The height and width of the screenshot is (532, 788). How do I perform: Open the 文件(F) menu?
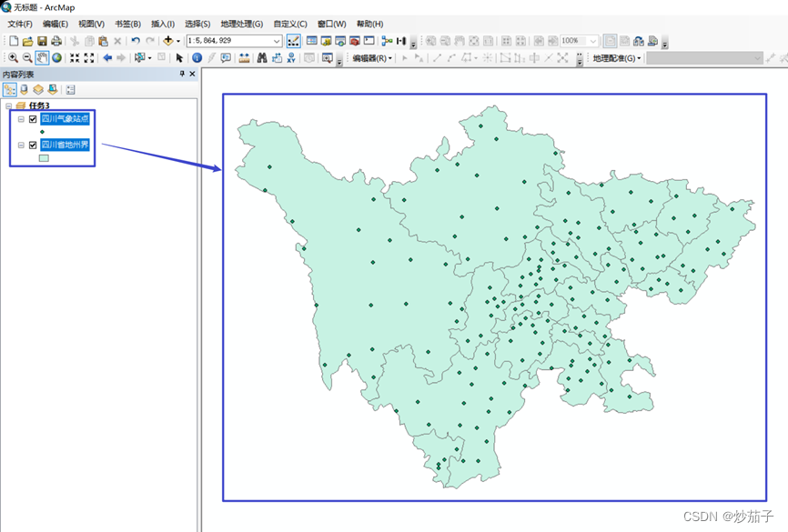tap(20, 25)
